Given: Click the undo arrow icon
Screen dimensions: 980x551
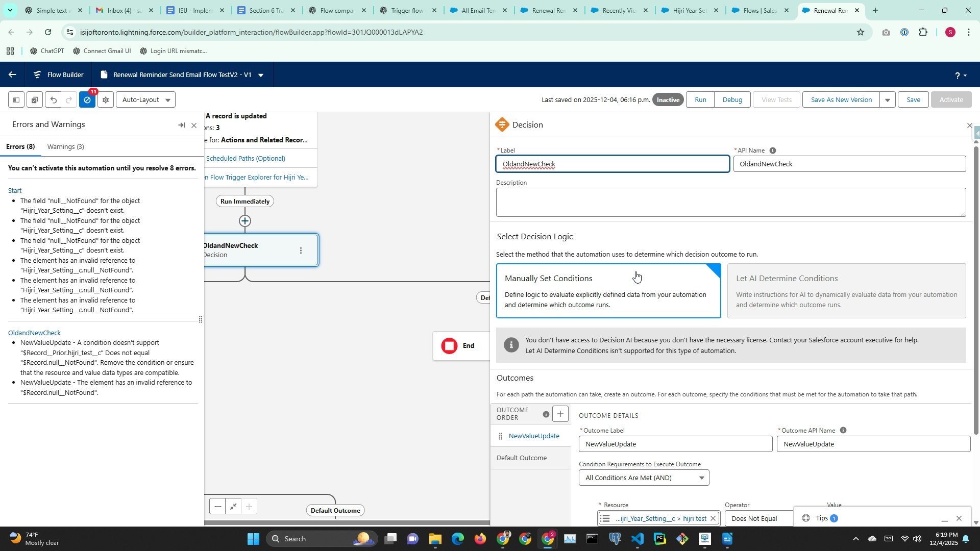Looking at the screenshot, I should point(53,100).
